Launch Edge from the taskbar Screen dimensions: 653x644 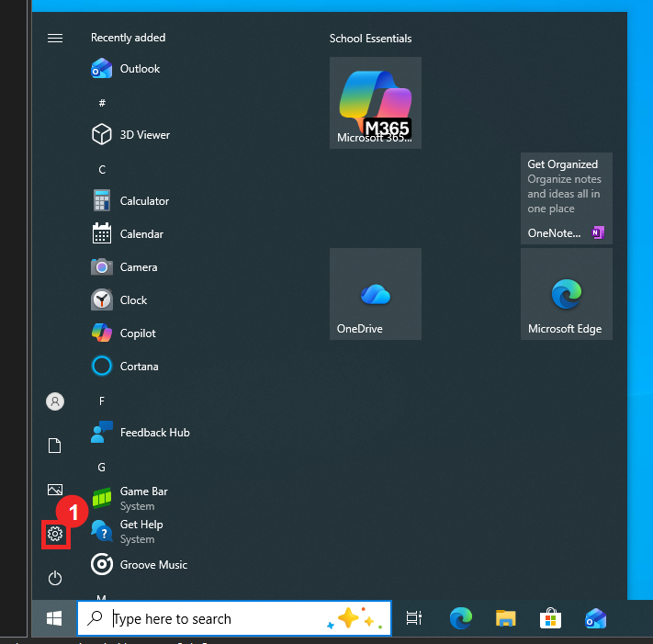pos(461,618)
